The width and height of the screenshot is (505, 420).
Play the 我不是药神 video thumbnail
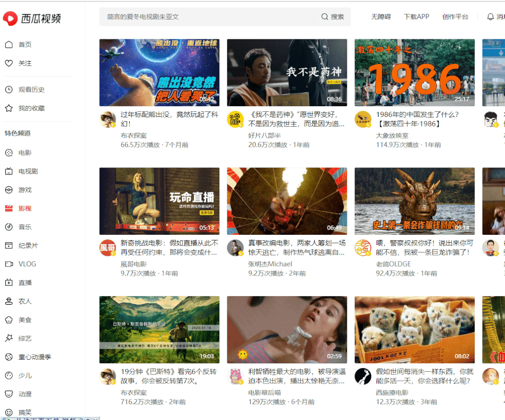287,73
